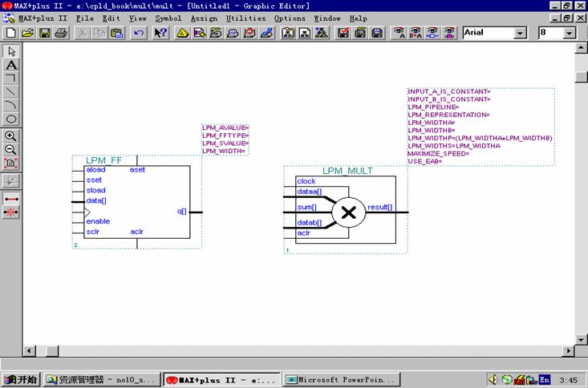Select the Text tool labeled A

click(11, 65)
